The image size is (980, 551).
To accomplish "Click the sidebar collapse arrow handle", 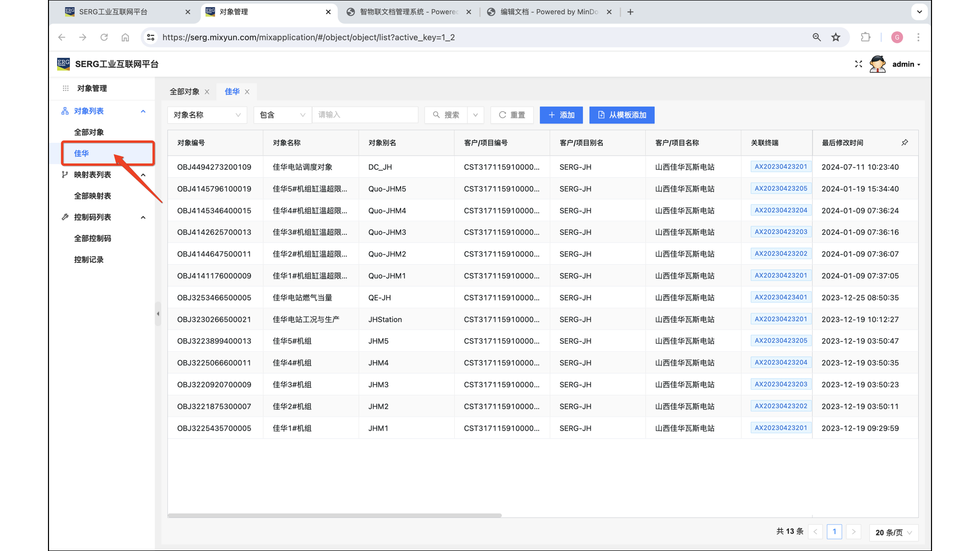I will tap(158, 314).
